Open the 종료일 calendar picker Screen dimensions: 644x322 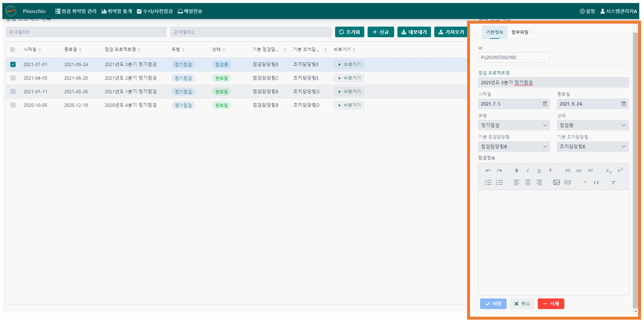pos(623,104)
